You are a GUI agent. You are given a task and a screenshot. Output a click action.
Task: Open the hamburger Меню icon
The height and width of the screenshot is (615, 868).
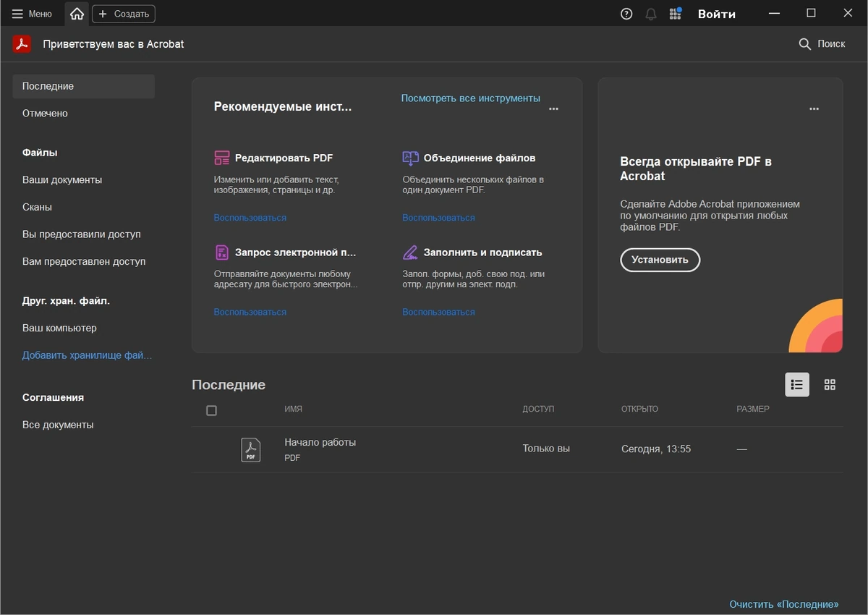click(17, 14)
